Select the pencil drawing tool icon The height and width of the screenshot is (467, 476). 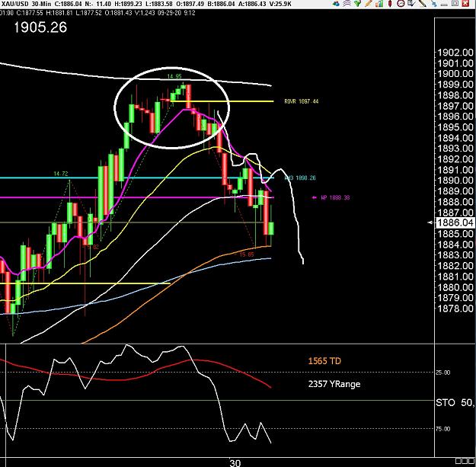point(369,3)
